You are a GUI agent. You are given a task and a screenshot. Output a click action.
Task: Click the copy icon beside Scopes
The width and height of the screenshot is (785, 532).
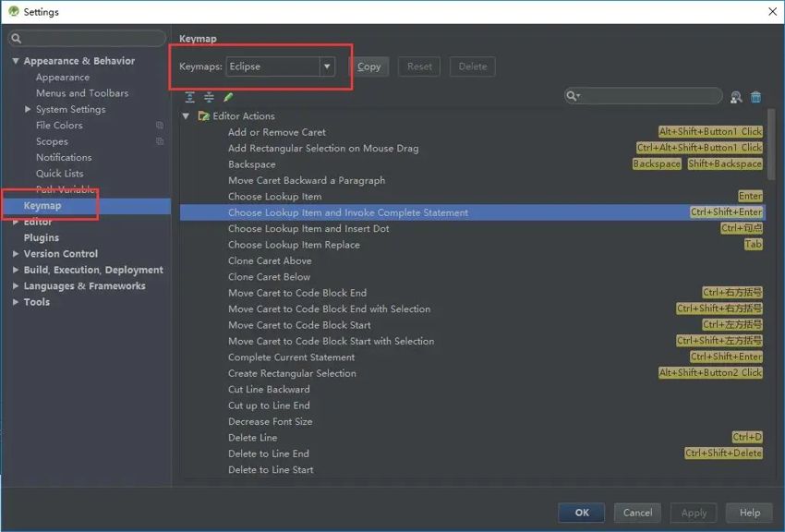point(160,141)
